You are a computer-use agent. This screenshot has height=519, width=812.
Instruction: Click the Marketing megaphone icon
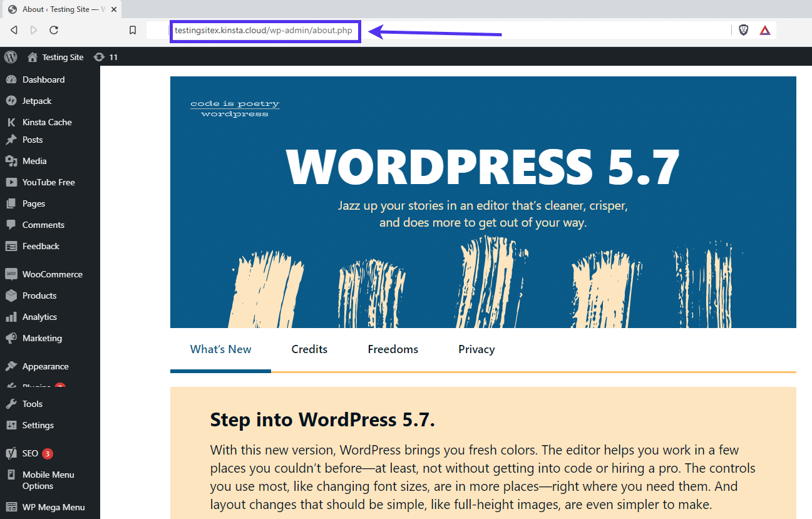tap(11, 338)
